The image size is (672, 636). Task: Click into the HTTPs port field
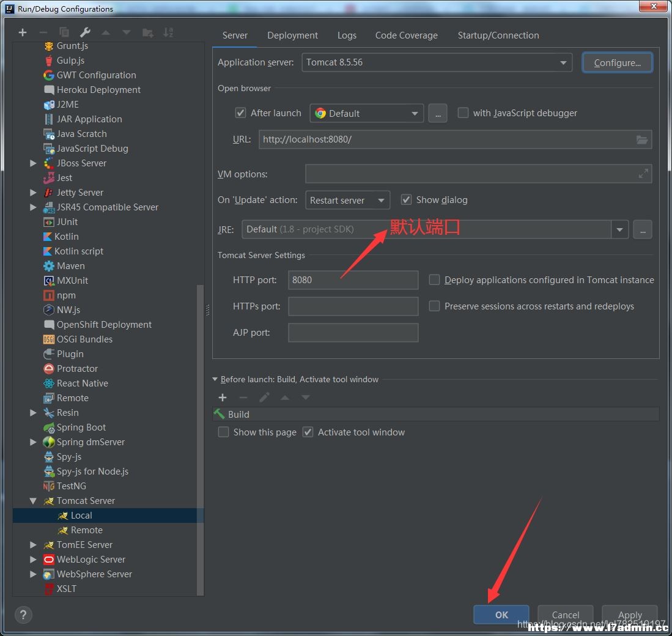pyautogui.click(x=353, y=306)
